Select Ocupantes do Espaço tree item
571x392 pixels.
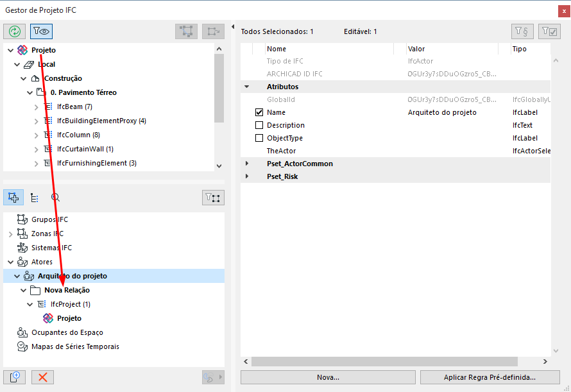point(67,332)
